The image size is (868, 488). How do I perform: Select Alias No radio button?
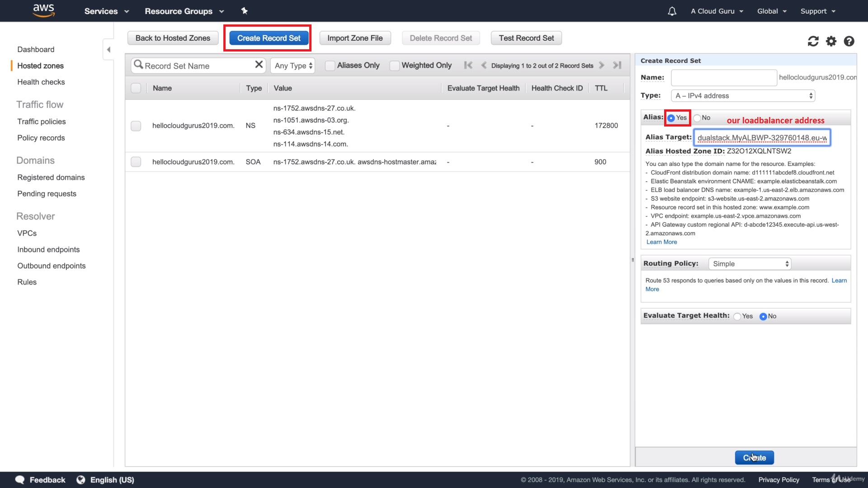tap(697, 118)
